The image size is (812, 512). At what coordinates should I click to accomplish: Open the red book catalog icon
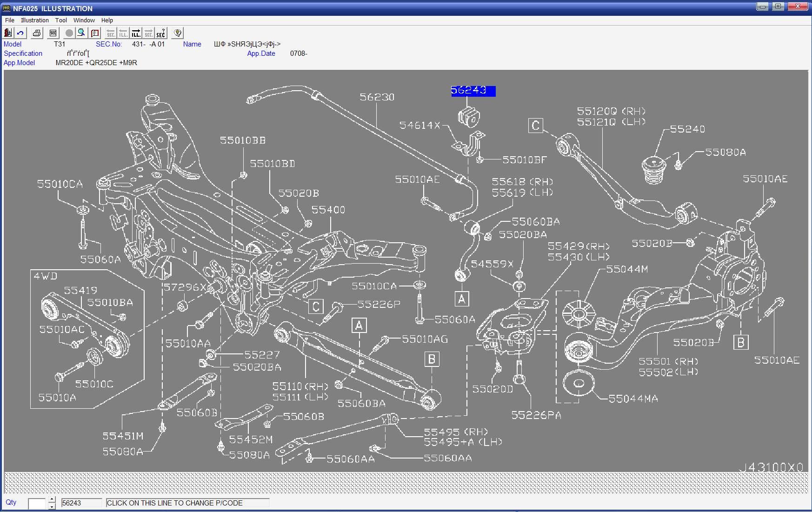coord(95,33)
